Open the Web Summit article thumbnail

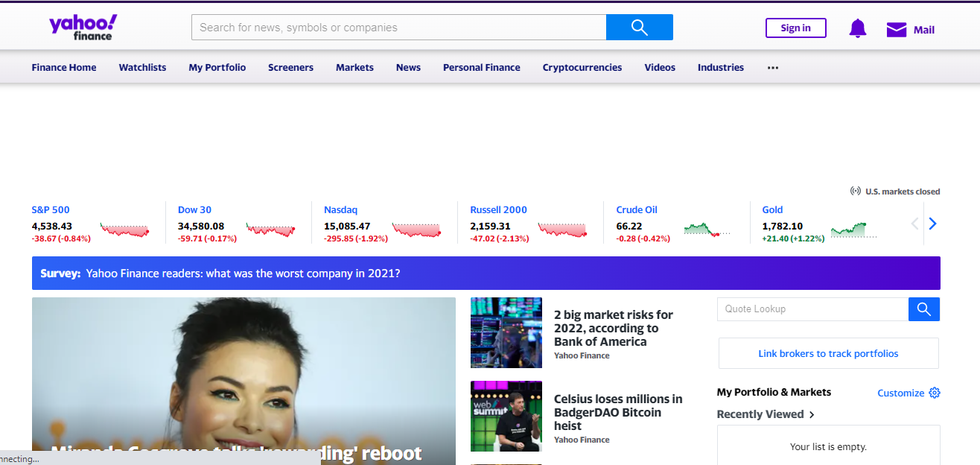506,416
